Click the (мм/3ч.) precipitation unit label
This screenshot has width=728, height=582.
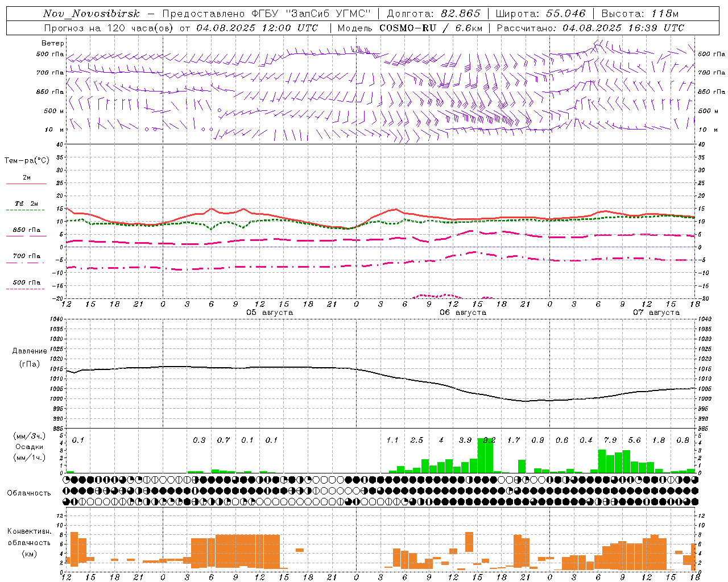30,436
